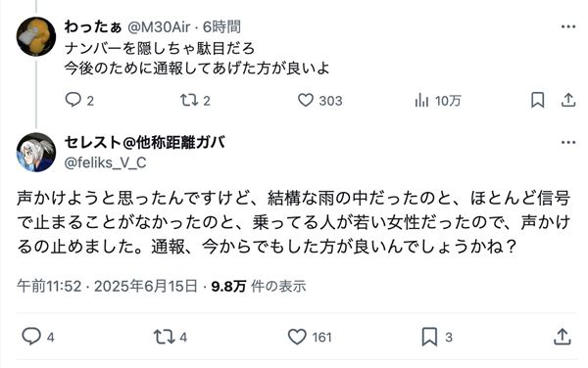Open the @M30Air handle link
This screenshot has width=588, height=368.
click(x=159, y=27)
